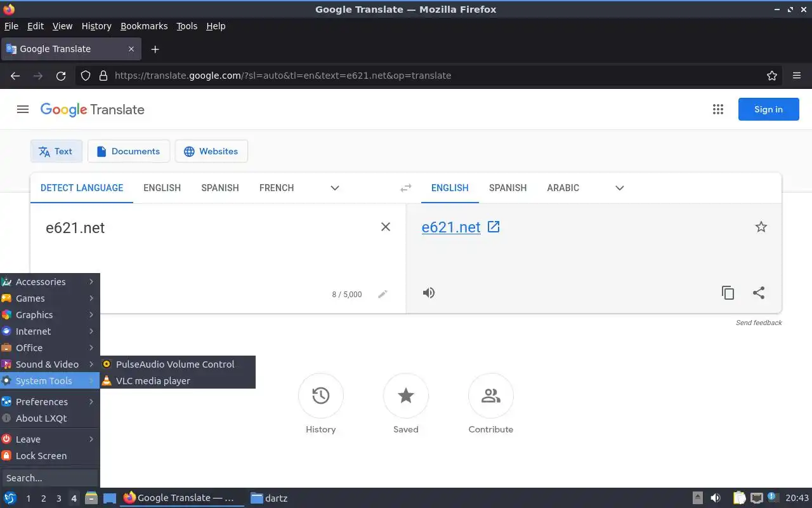This screenshot has height=508, width=812.
Task: Click the removable media eject tray icon
Action: click(x=698, y=498)
